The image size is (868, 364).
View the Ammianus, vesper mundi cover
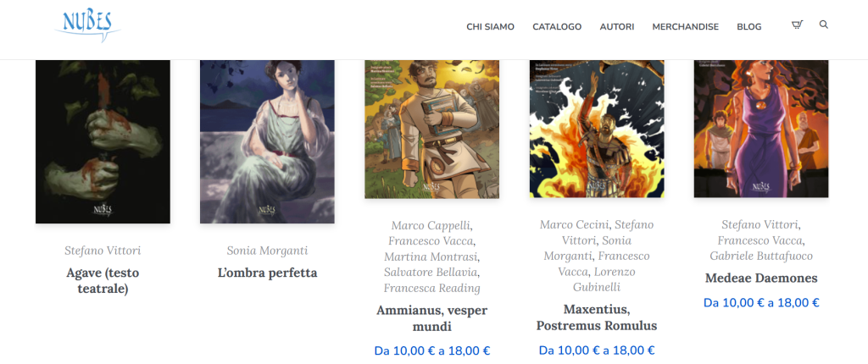point(431,129)
